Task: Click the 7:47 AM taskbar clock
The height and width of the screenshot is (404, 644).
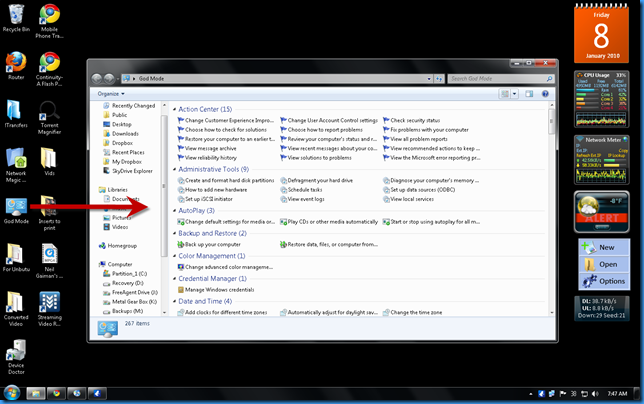Action: 617,394
